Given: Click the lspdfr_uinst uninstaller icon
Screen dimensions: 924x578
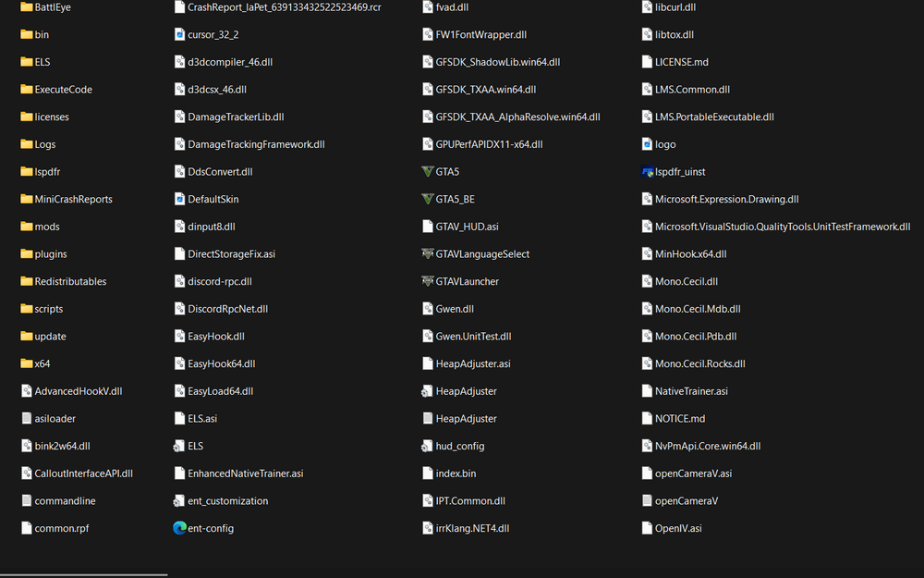Looking at the screenshot, I should [647, 172].
